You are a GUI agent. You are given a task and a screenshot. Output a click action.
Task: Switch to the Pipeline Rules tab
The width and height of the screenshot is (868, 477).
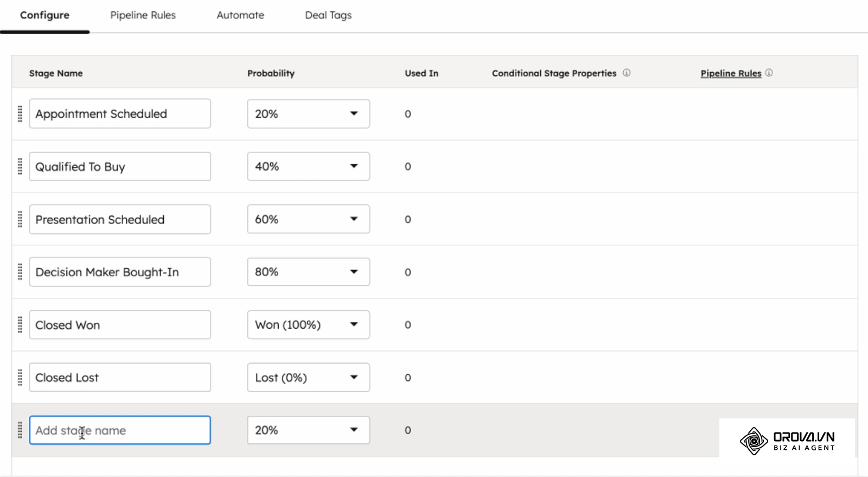pyautogui.click(x=143, y=15)
